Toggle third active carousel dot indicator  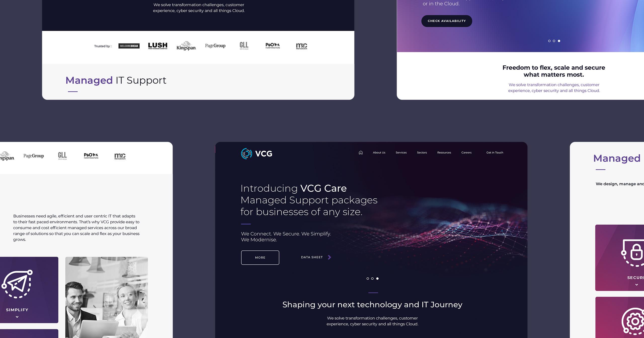378,278
